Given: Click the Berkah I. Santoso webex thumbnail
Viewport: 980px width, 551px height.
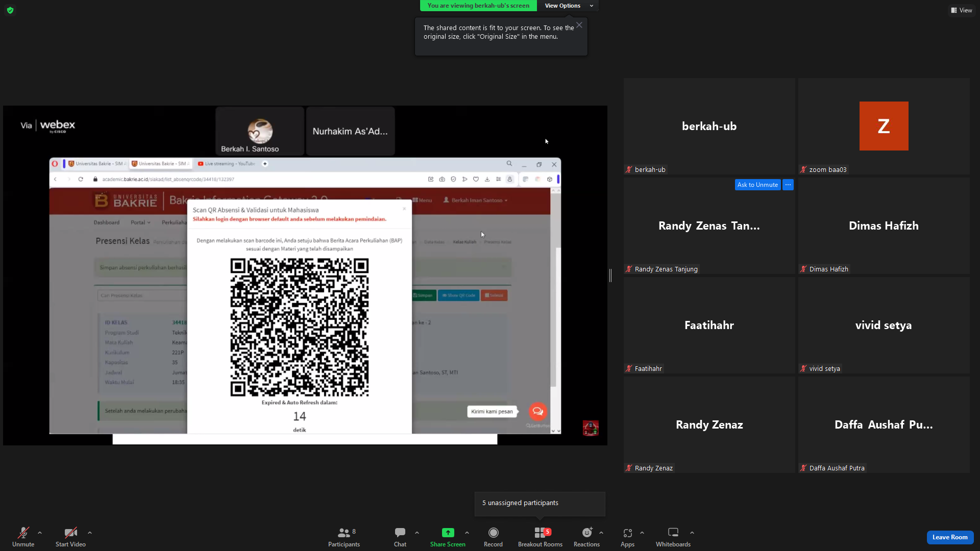Looking at the screenshot, I should pos(260,131).
